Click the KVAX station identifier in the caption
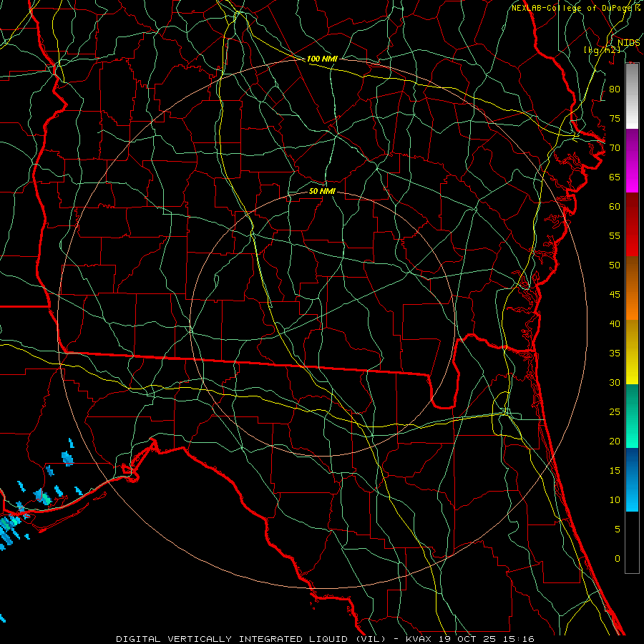The width and height of the screenshot is (644, 644). point(419,639)
